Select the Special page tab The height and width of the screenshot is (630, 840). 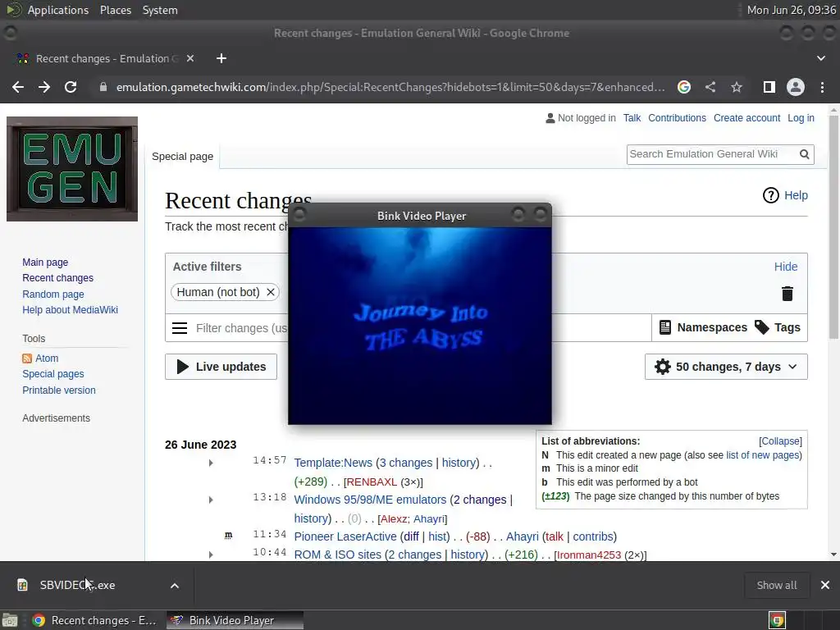pyautogui.click(x=182, y=157)
